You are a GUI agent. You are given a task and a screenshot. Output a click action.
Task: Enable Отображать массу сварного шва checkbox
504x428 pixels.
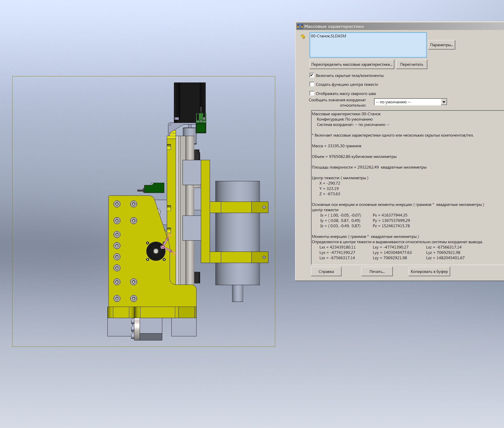[312, 93]
